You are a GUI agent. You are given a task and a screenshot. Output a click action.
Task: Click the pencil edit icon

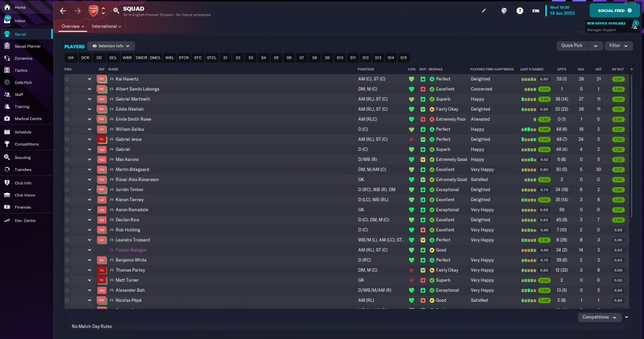coord(484,11)
